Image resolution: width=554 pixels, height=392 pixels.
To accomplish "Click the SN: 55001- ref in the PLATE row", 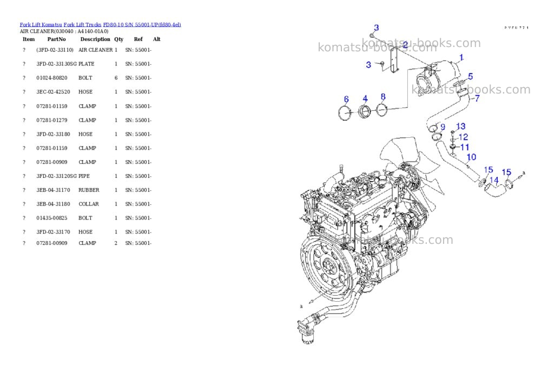I will click(x=138, y=64).
